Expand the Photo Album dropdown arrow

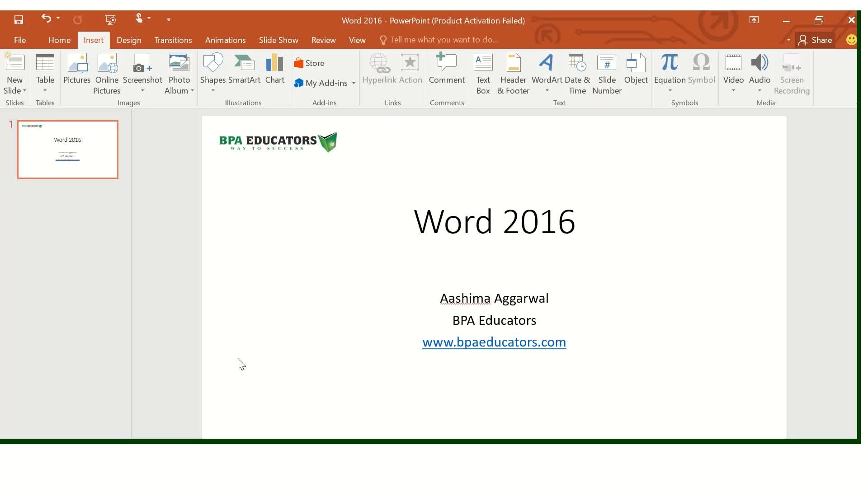tap(192, 91)
